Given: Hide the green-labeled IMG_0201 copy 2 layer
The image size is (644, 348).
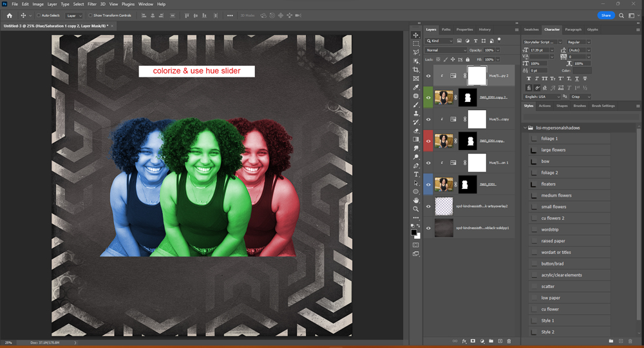Looking at the screenshot, I should [428, 98].
